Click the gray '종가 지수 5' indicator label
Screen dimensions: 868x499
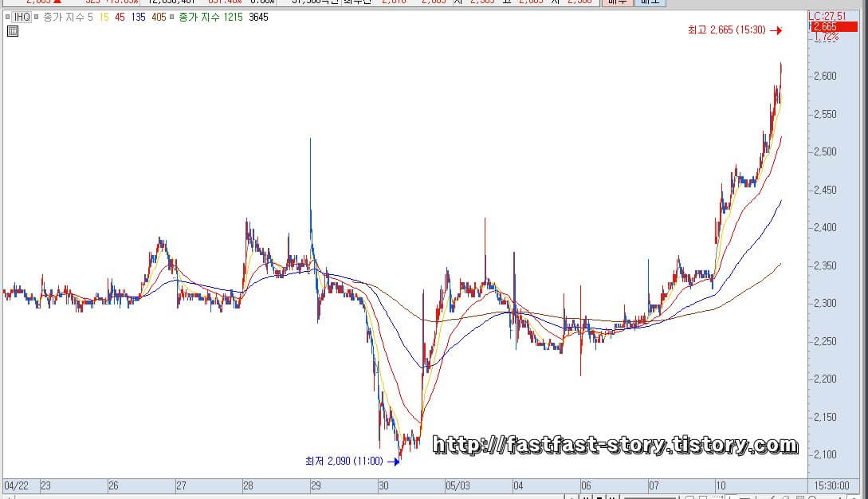pos(68,18)
